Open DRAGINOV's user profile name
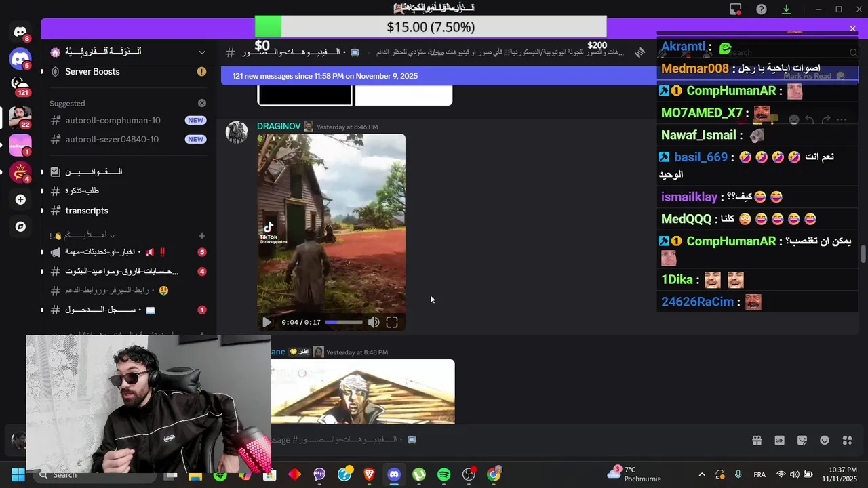 [279, 127]
